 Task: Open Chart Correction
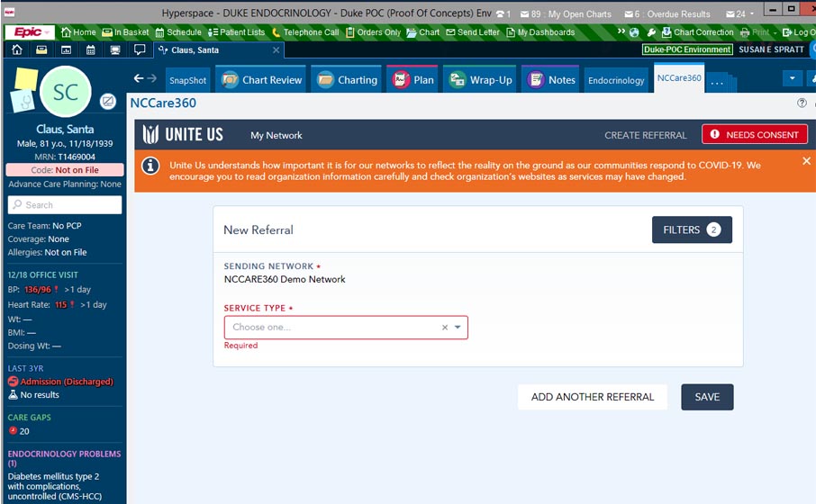(x=697, y=32)
